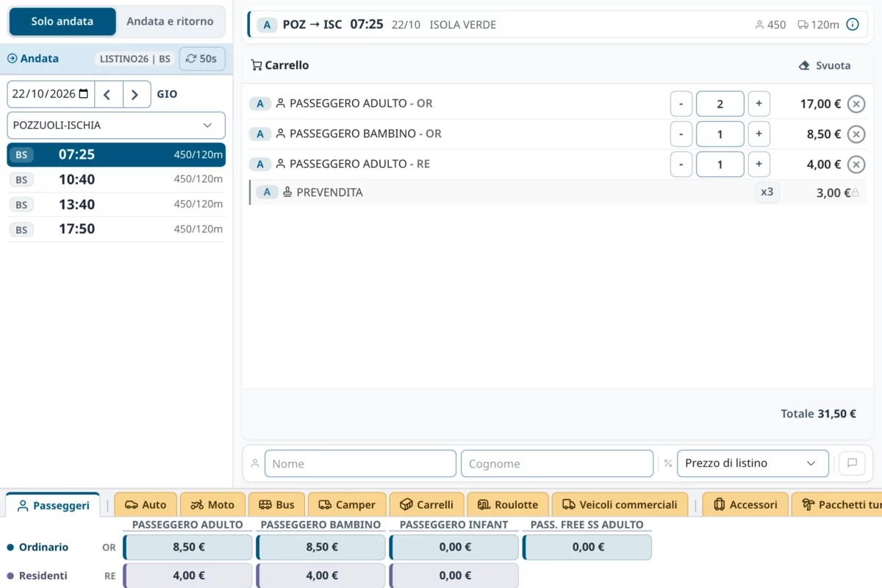This screenshot has height=588, width=882.
Task: Click the Cognome input field
Action: click(557, 464)
